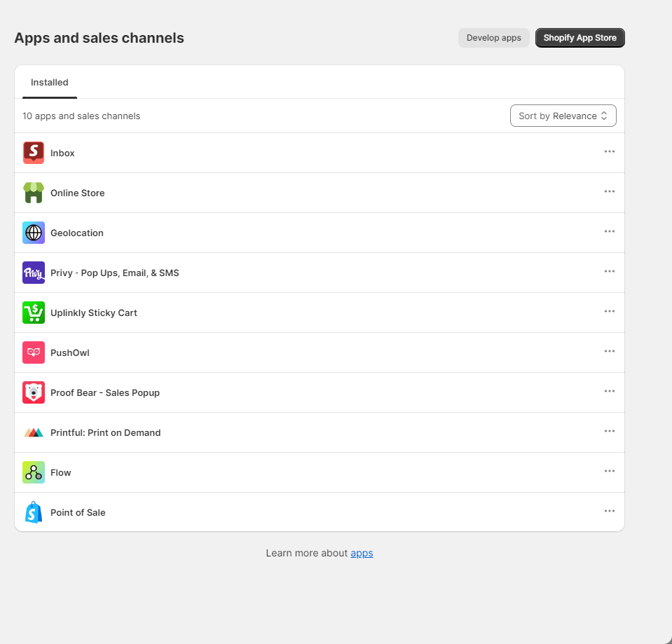Click the Flow app icon
Viewport: 672px width, 644px height.
point(34,472)
